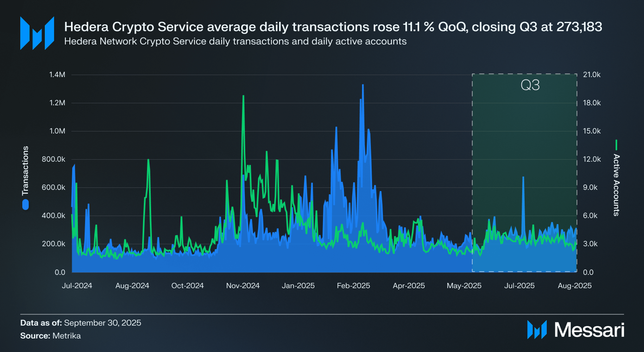Click the Jul-2024 x-axis label
644x352 pixels.
[x=77, y=286]
